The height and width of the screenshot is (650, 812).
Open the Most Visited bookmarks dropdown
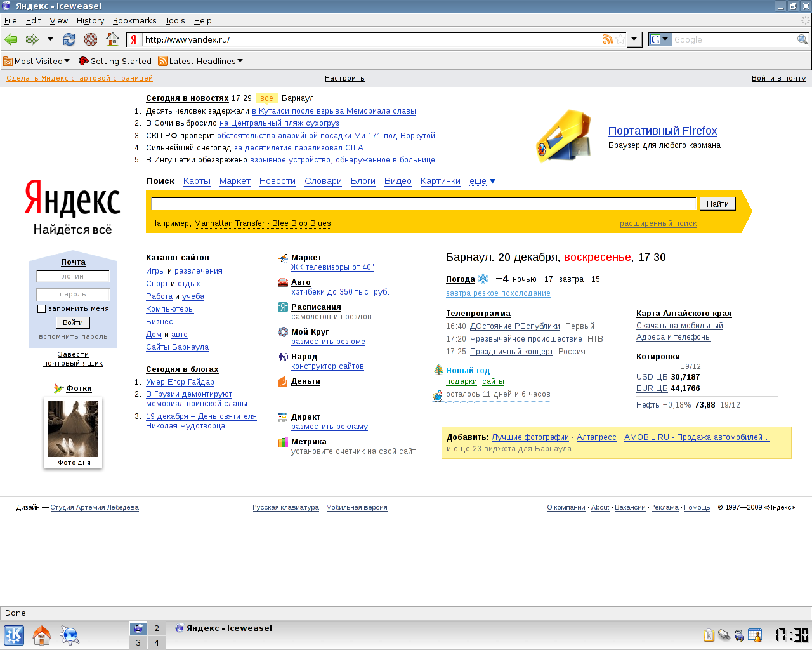coord(37,61)
